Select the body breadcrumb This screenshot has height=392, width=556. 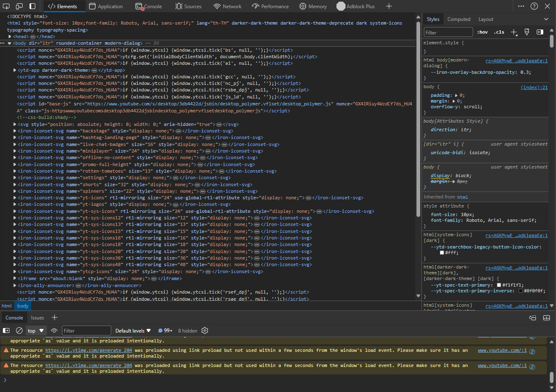(x=23, y=306)
